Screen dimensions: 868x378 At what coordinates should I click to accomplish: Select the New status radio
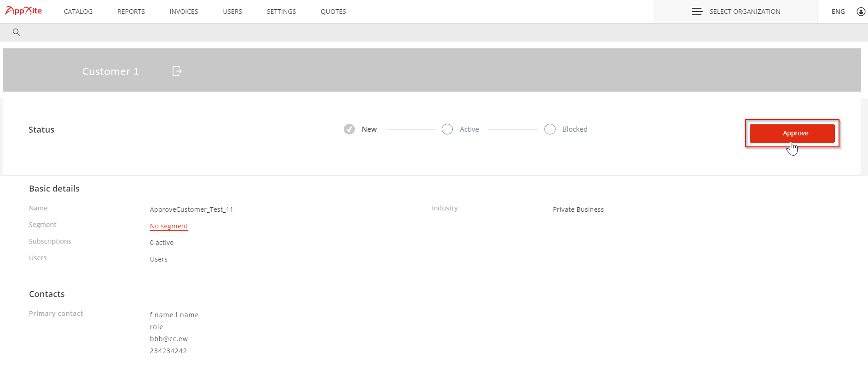(x=349, y=129)
